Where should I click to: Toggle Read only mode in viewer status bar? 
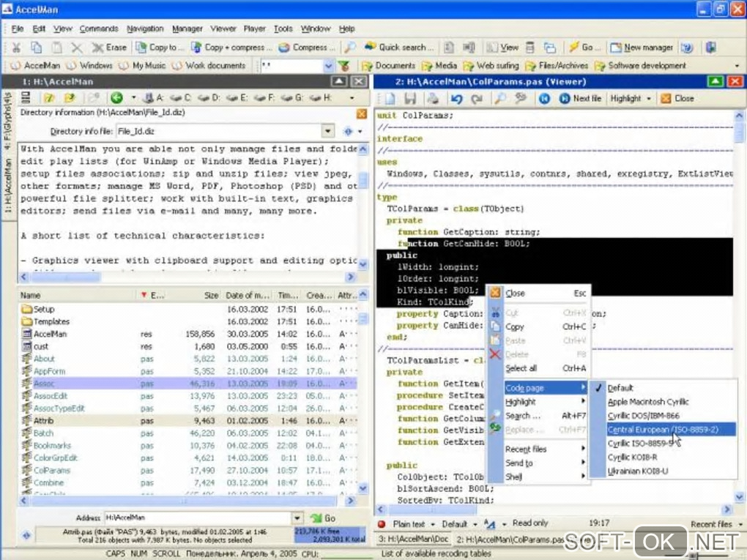click(x=529, y=523)
